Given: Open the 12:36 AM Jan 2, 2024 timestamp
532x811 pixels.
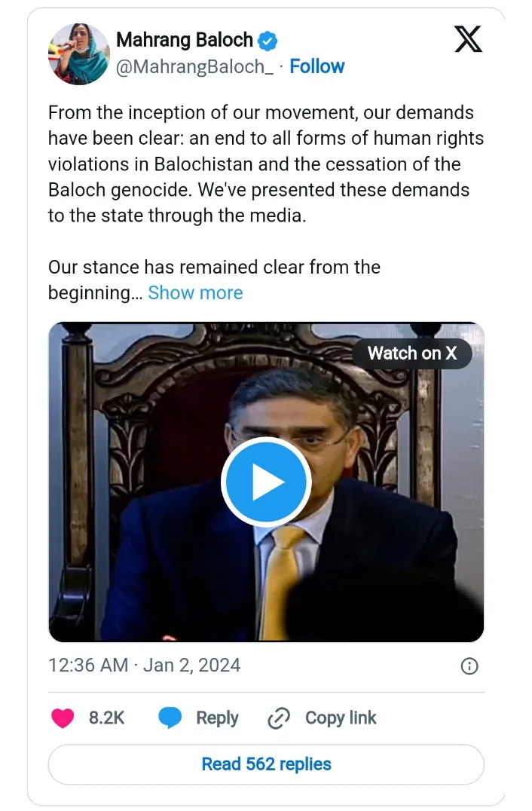Looking at the screenshot, I should click(145, 666).
